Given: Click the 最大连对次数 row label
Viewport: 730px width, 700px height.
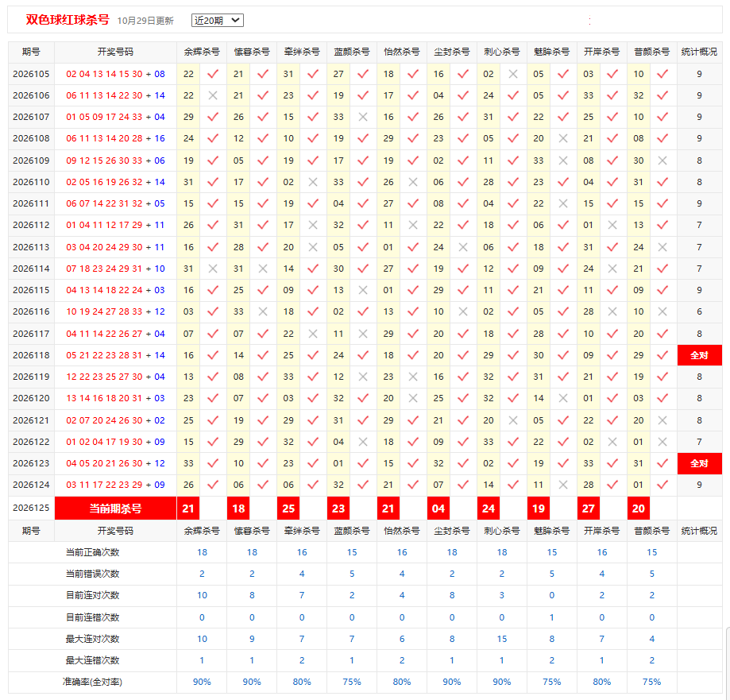Looking at the screenshot, I should tap(93, 639).
